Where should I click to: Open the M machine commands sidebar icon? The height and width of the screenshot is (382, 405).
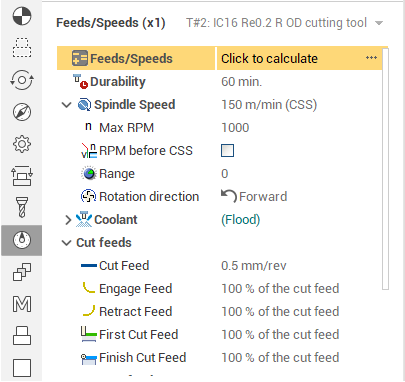pos(22,304)
